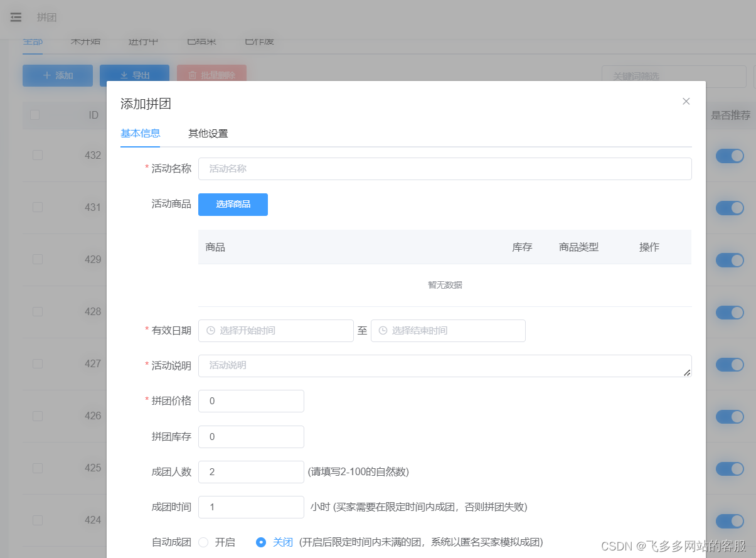The height and width of the screenshot is (558, 756).
Task: Click the 商品 column header
Action: [x=215, y=247]
